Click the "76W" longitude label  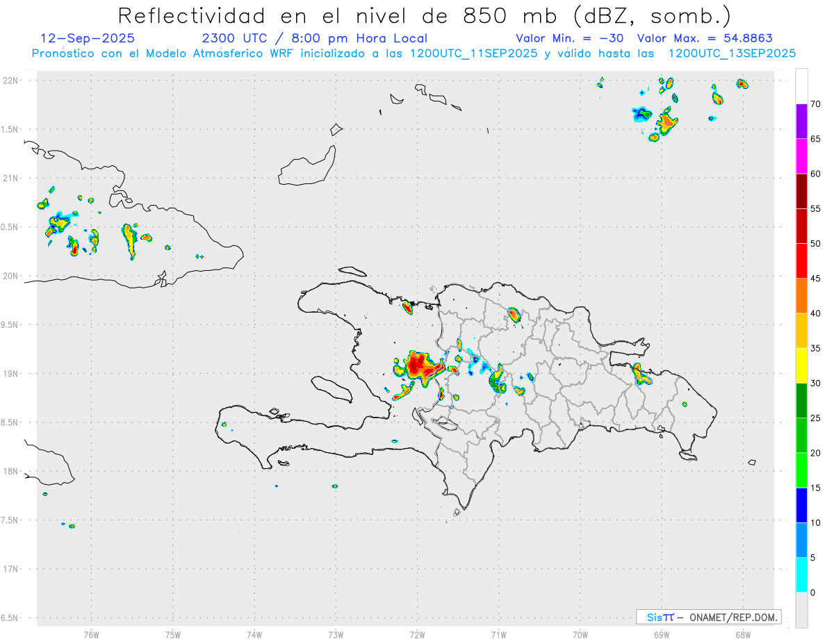(x=91, y=634)
